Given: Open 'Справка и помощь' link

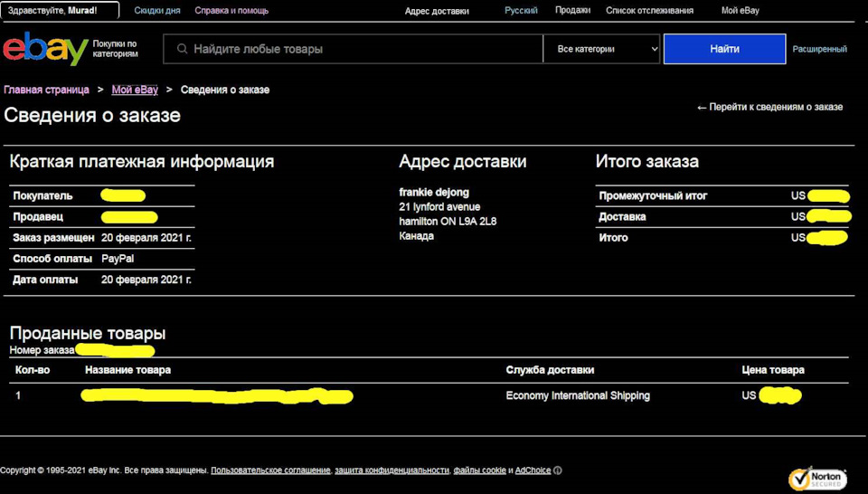Looking at the screenshot, I should tap(231, 11).
